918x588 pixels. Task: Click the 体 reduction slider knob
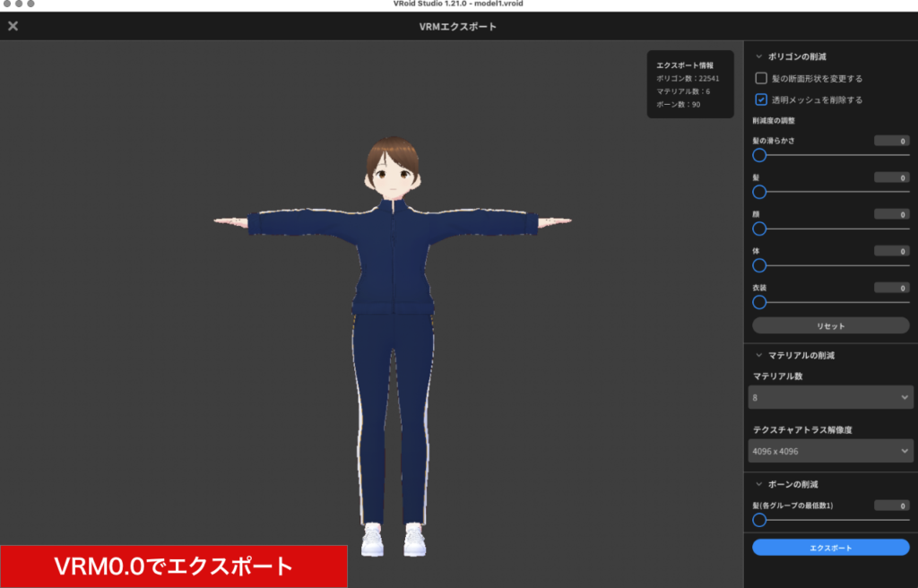tap(759, 265)
